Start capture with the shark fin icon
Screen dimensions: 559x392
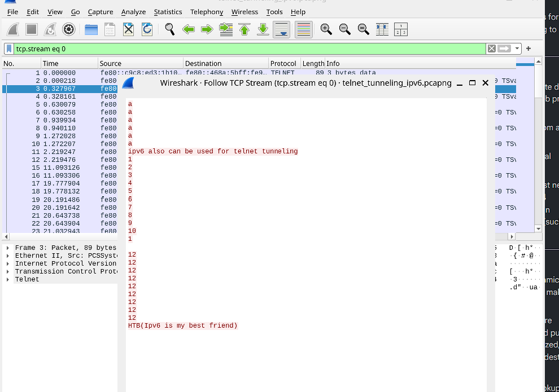click(x=13, y=29)
